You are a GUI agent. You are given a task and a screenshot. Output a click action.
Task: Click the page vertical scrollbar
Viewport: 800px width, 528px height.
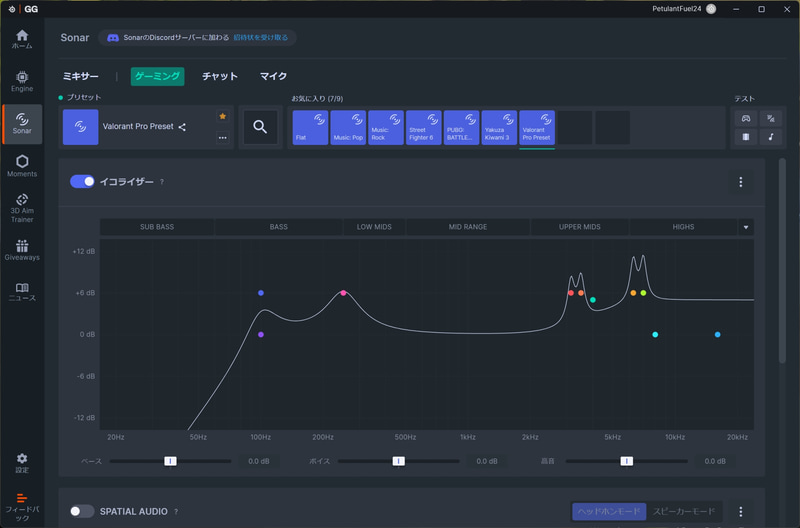(x=782, y=261)
